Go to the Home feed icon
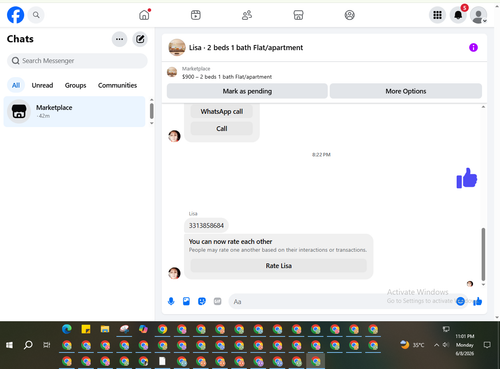This screenshot has height=369, width=500. click(144, 15)
